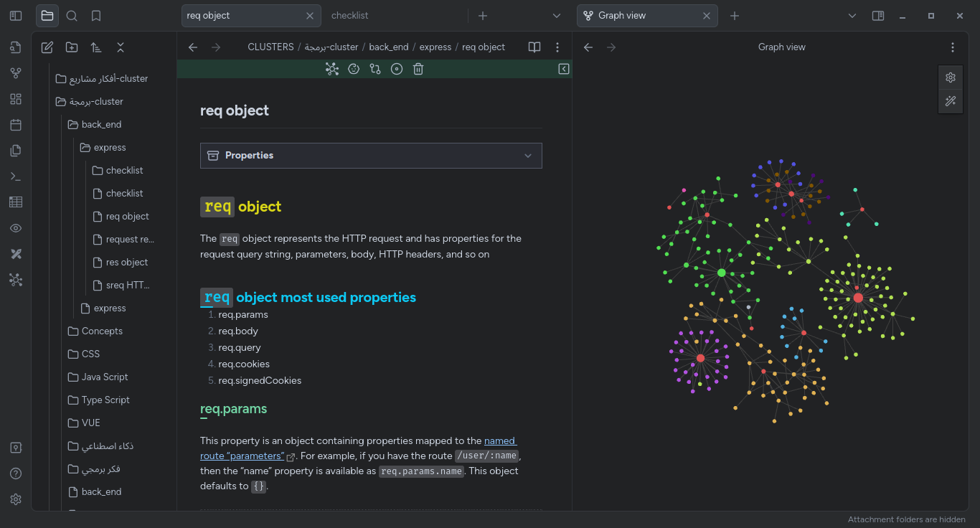Open Obsidian settings gear in ribbon
The width and height of the screenshot is (980, 528).
click(16, 499)
